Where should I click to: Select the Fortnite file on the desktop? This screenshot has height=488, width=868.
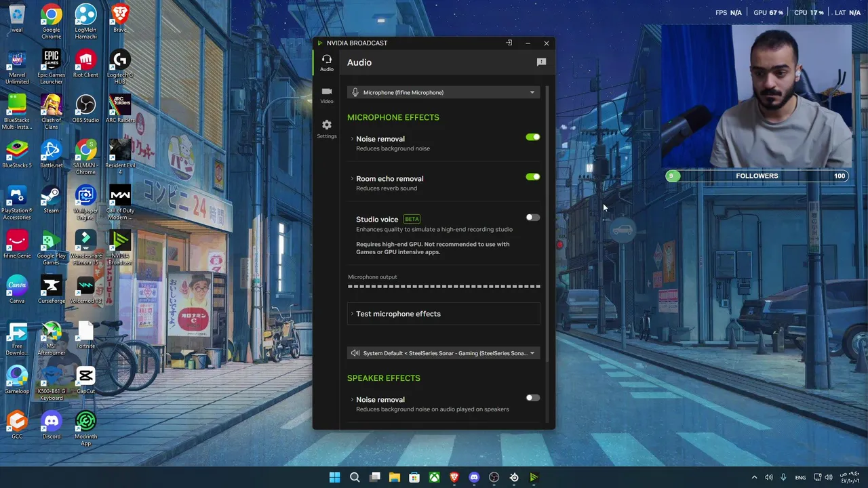[85, 335]
